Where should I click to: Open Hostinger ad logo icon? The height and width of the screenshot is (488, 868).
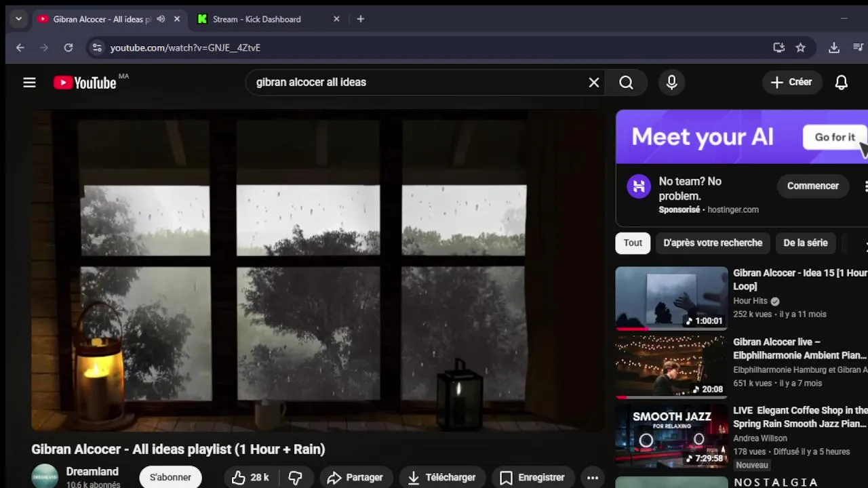point(639,186)
